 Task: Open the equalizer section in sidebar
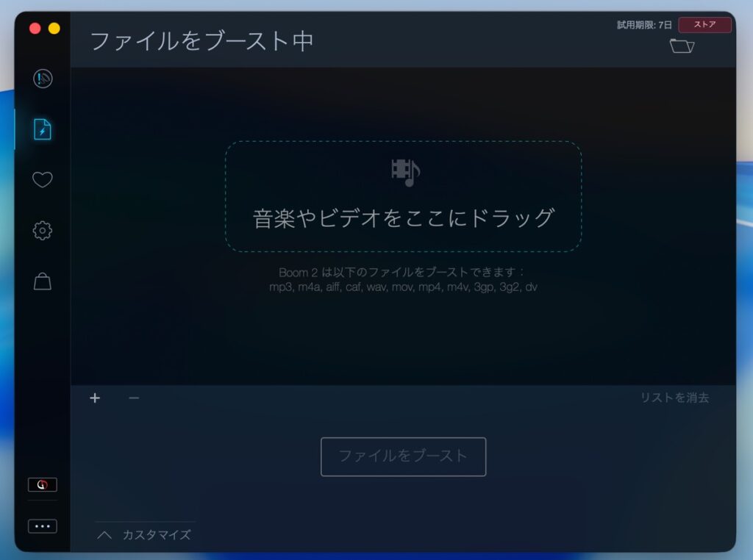pyautogui.click(x=43, y=79)
